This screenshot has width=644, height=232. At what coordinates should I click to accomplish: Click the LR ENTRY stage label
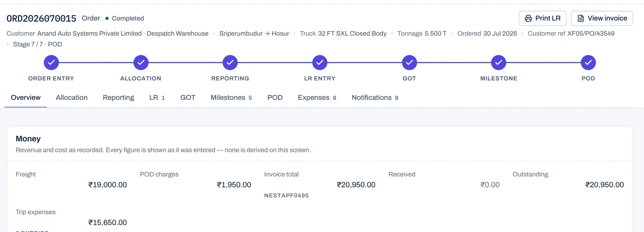click(320, 78)
